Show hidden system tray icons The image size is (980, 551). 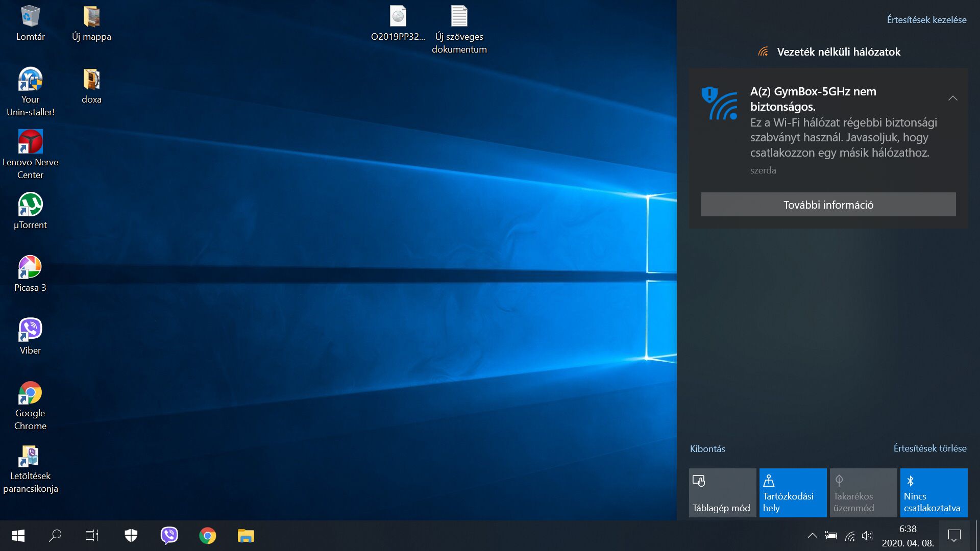click(812, 535)
